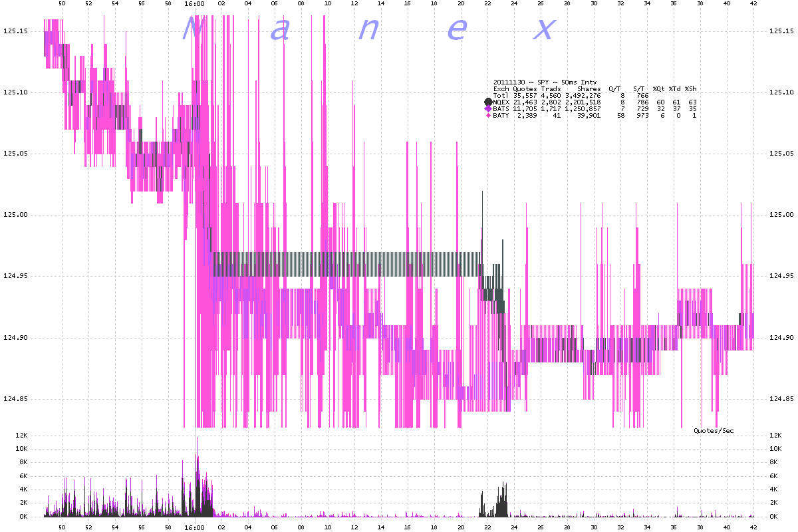
Task: Click the BATS purple diamond legend marker
Action: click(488, 108)
